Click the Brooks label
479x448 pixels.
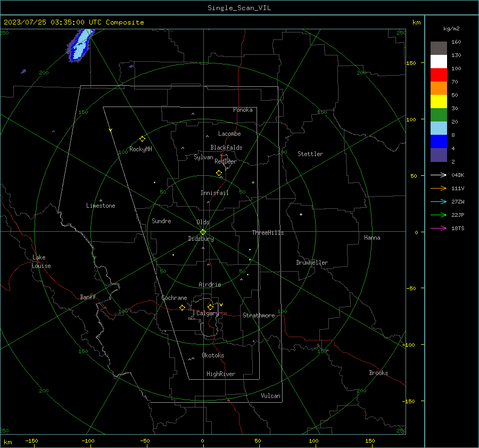[x=378, y=373]
